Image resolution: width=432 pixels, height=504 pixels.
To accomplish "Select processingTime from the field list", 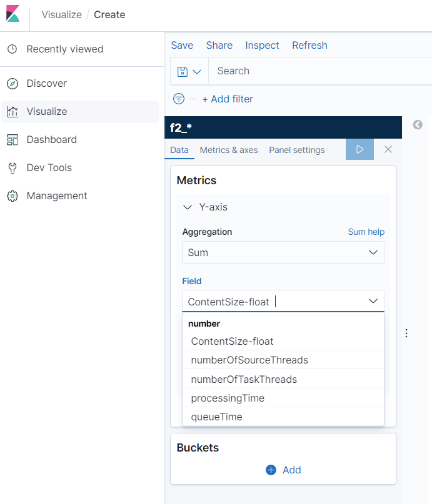I will pos(283,398).
